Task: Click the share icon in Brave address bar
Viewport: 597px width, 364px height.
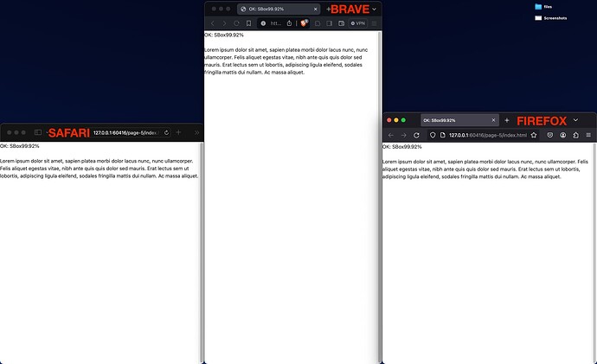Action: pos(289,23)
